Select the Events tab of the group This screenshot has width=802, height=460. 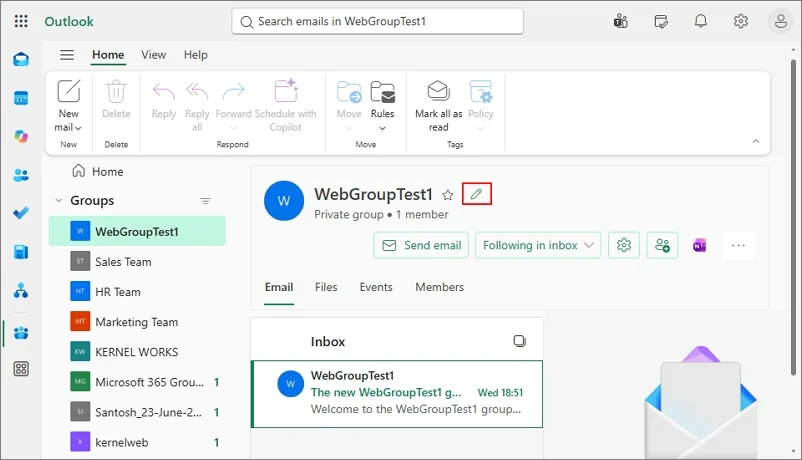pyautogui.click(x=376, y=287)
